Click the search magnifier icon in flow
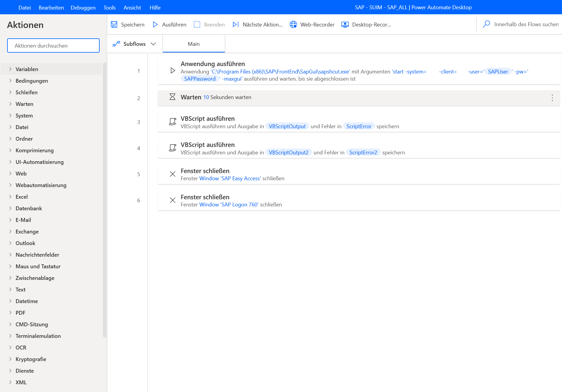This screenshot has width=562, height=392. 486,24
